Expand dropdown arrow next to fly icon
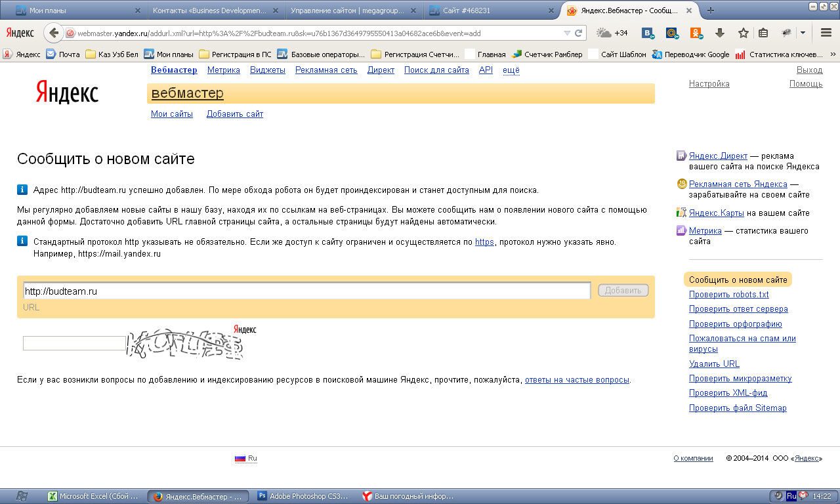 coord(803,33)
